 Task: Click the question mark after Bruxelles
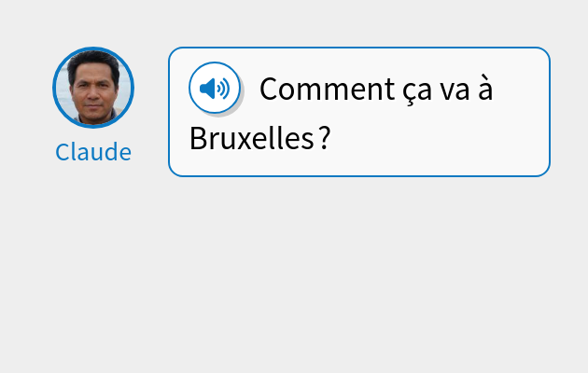pyautogui.click(x=326, y=138)
